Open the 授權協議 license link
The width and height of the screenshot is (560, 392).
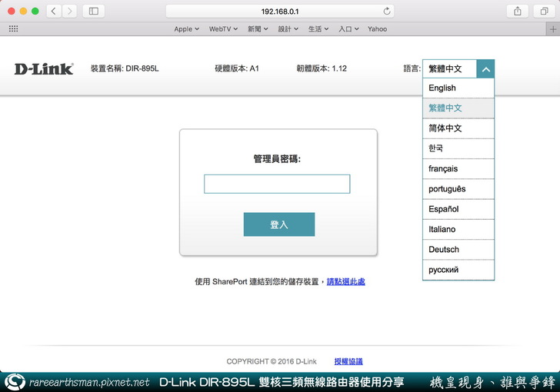pyautogui.click(x=348, y=361)
